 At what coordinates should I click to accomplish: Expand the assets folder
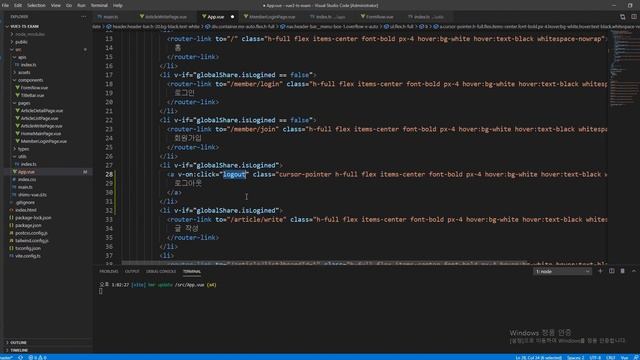point(24,72)
